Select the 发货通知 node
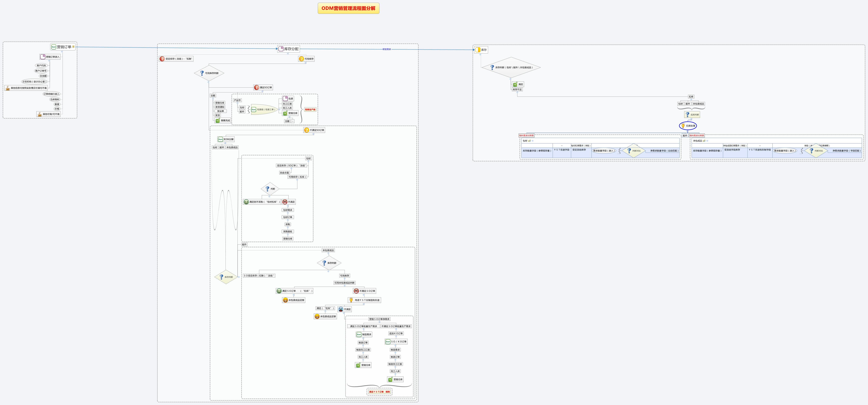Screen dimensions: 868x405 coord(220,107)
